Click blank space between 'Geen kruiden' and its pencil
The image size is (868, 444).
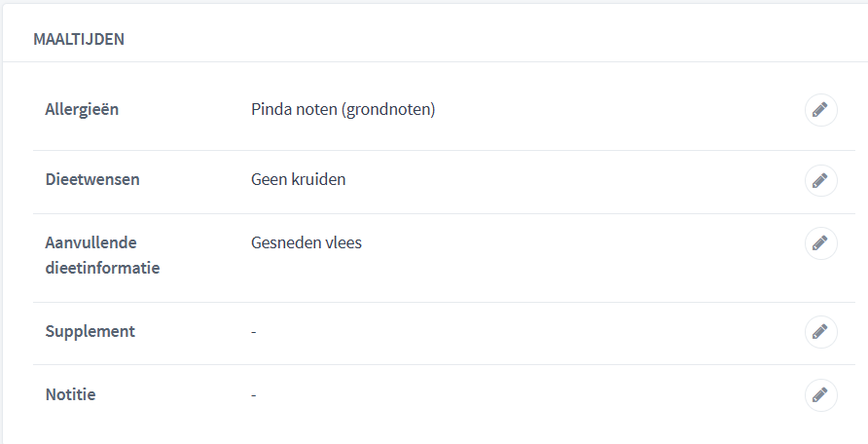pyautogui.click(x=574, y=180)
